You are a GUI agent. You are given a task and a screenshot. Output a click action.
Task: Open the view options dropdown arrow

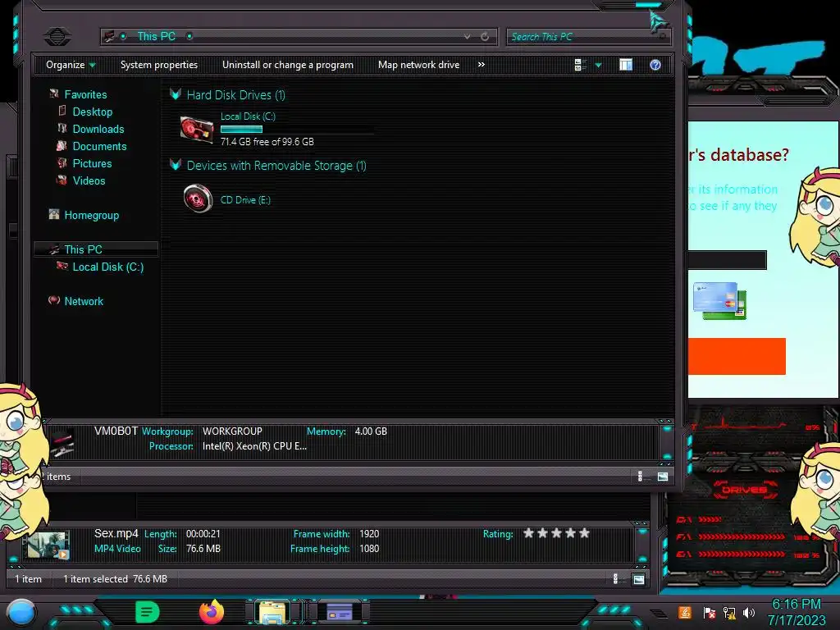click(x=598, y=66)
